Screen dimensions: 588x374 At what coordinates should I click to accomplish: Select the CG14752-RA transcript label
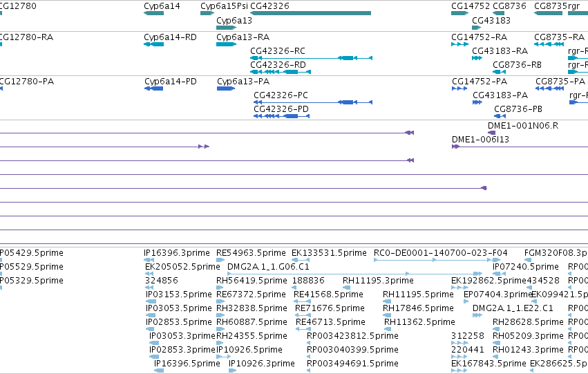click(x=480, y=37)
